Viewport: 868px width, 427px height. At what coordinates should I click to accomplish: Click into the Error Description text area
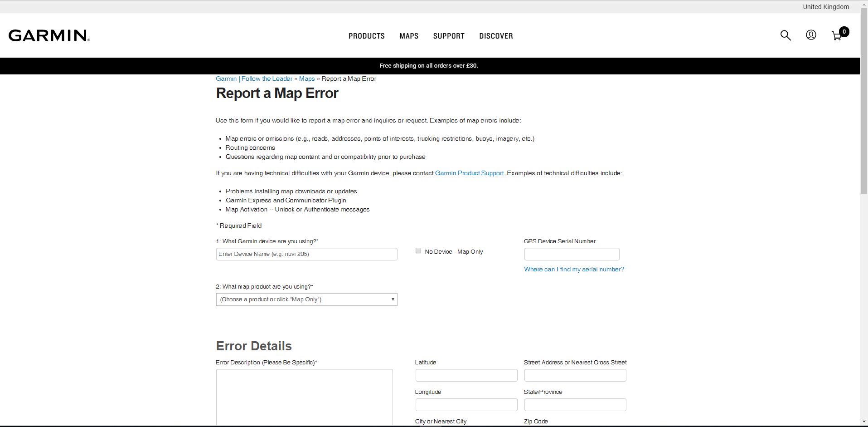(x=304, y=397)
